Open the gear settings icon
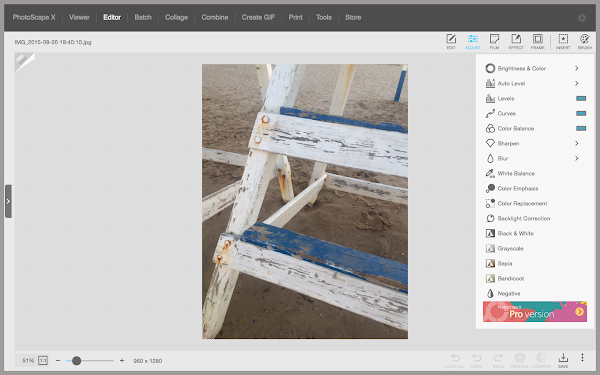The height and width of the screenshot is (375, 600). pyautogui.click(x=582, y=18)
